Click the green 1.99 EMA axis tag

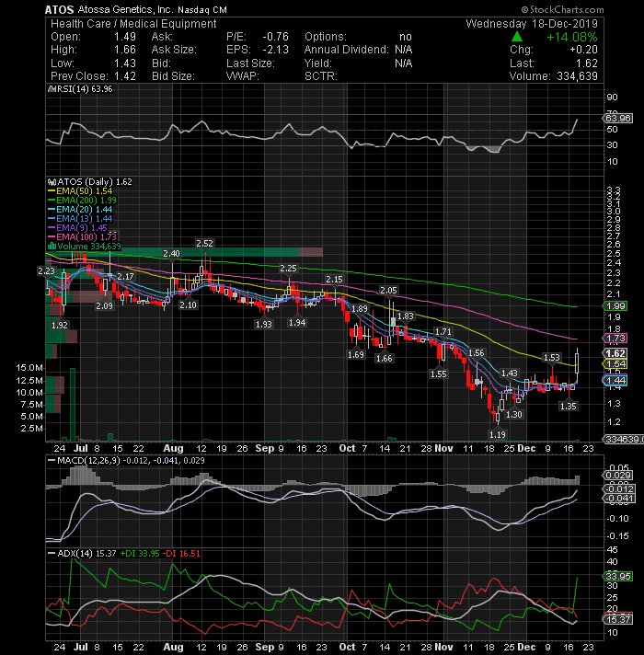tap(615, 305)
